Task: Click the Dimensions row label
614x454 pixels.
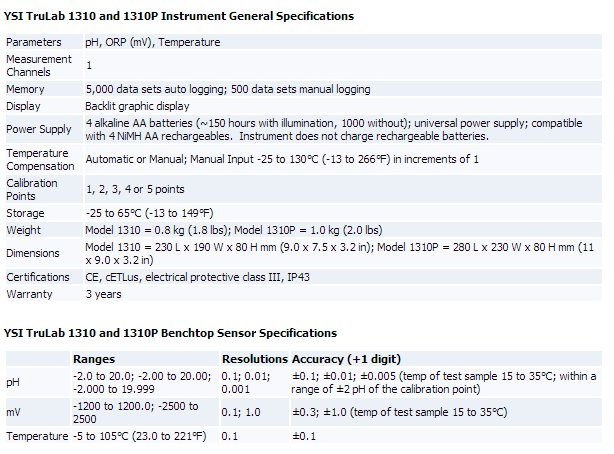Action: pos(33,253)
